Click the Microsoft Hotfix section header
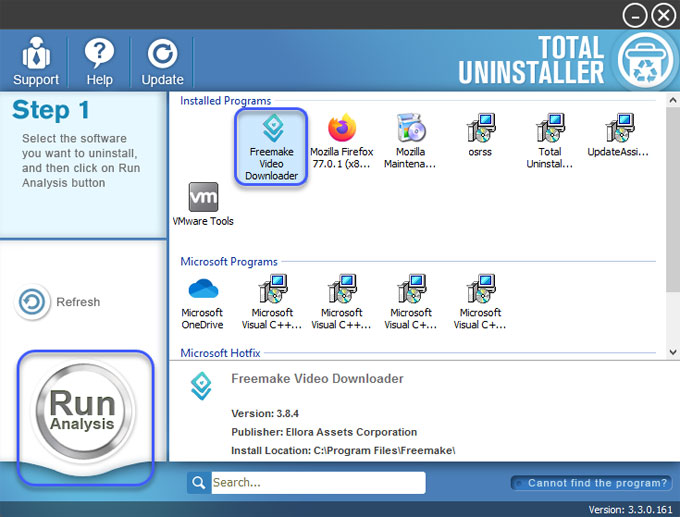This screenshot has height=517, width=680. (x=220, y=353)
